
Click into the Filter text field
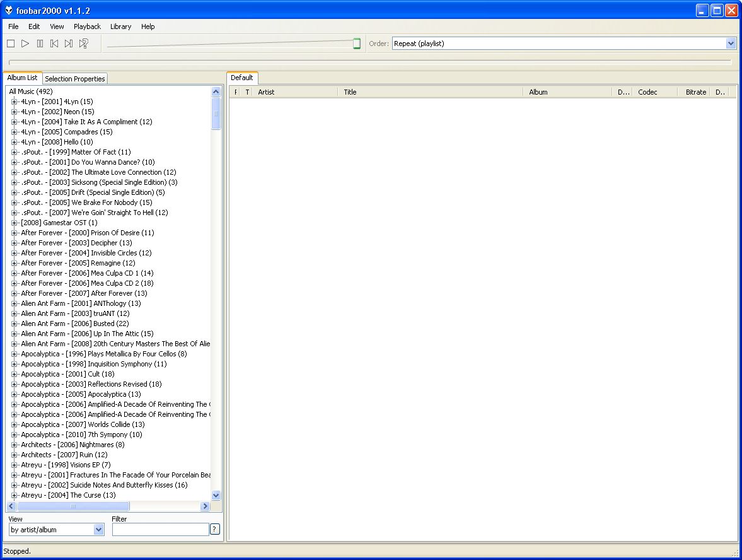pyautogui.click(x=160, y=529)
